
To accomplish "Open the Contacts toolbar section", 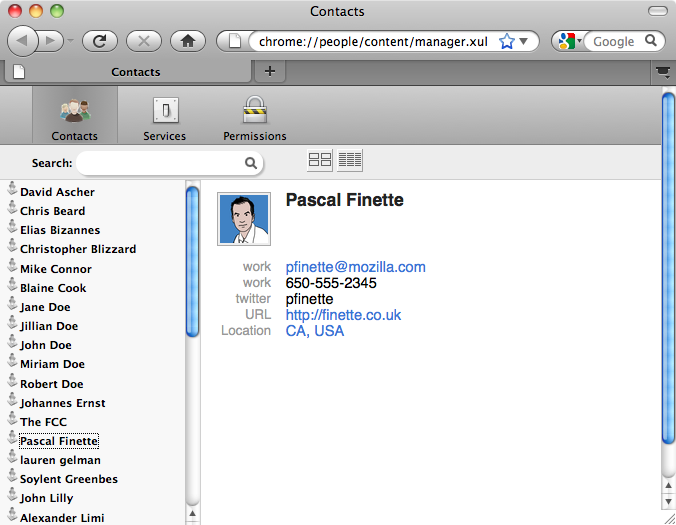I will coord(75,115).
